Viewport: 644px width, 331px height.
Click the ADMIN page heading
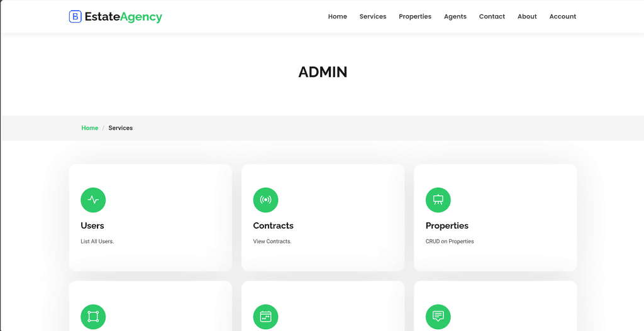point(323,72)
